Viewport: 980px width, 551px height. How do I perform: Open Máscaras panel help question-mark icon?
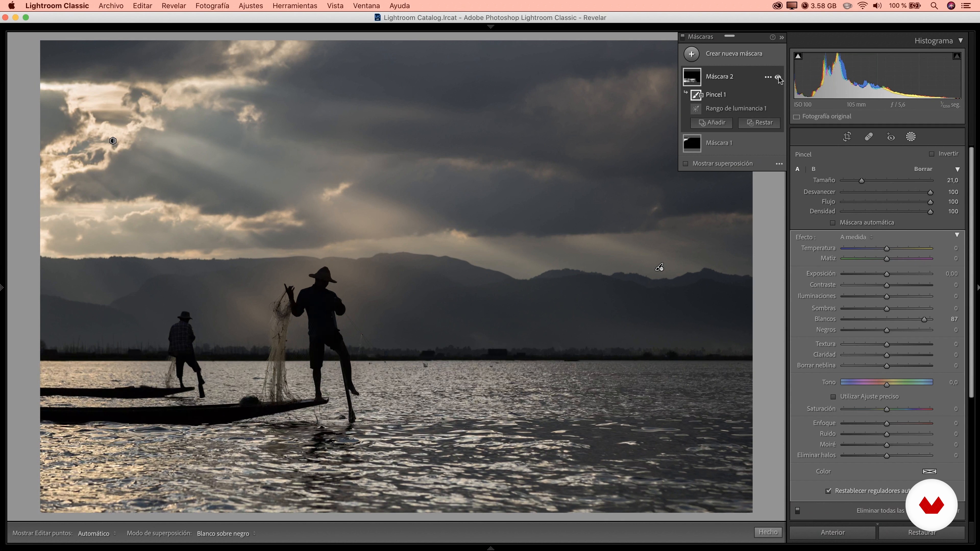pyautogui.click(x=772, y=37)
